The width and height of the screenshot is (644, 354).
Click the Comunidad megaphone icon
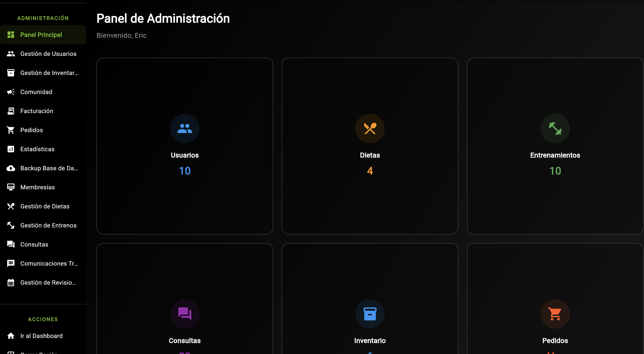pyautogui.click(x=11, y=92)
